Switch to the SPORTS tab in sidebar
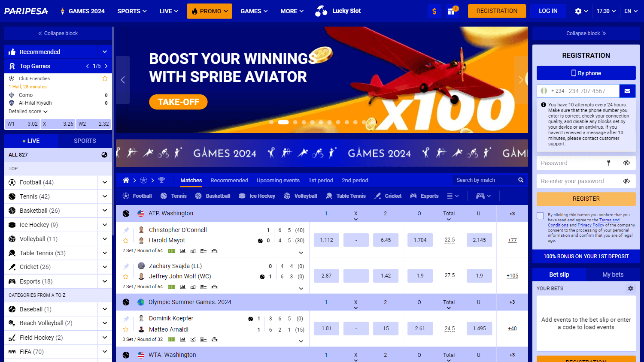The height and width of the screenshot is (362, 644). point(85,141)
